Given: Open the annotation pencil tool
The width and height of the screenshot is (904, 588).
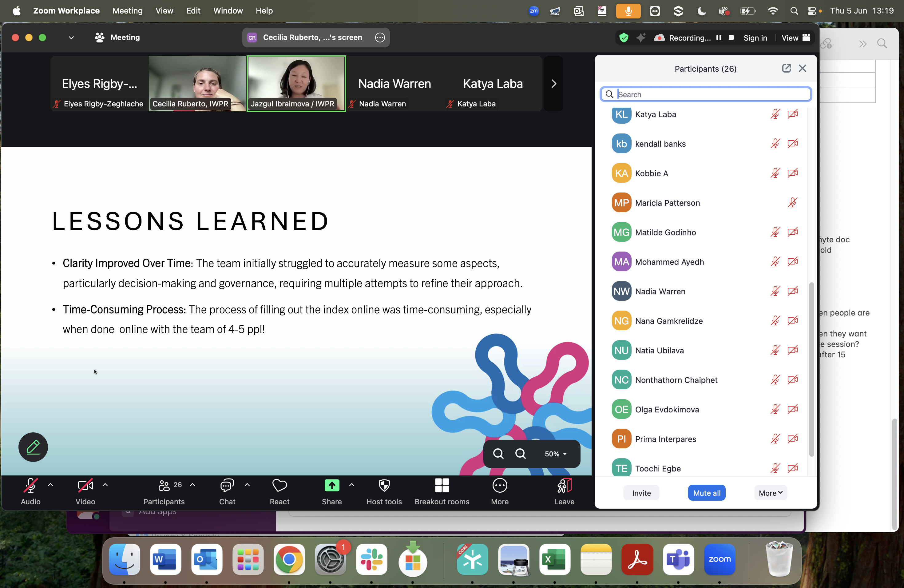Looking at the screenshot, I should (x=33, y=447).
